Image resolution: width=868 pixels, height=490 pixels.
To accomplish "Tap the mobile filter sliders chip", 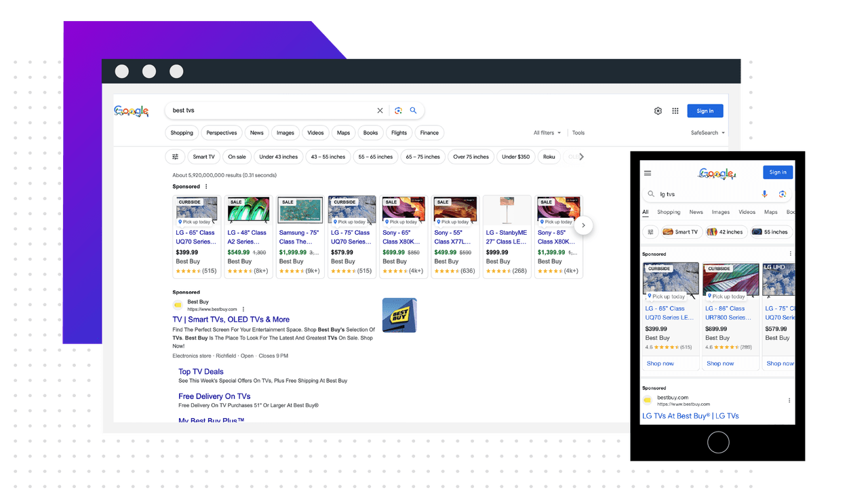I will [x=650, y=232].
